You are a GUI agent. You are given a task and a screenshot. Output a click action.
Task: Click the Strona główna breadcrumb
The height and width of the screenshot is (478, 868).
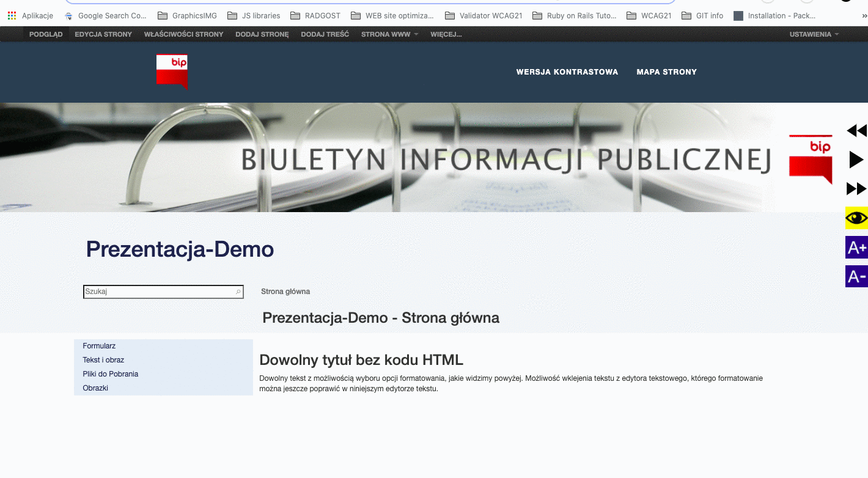(x=285, y=292)
